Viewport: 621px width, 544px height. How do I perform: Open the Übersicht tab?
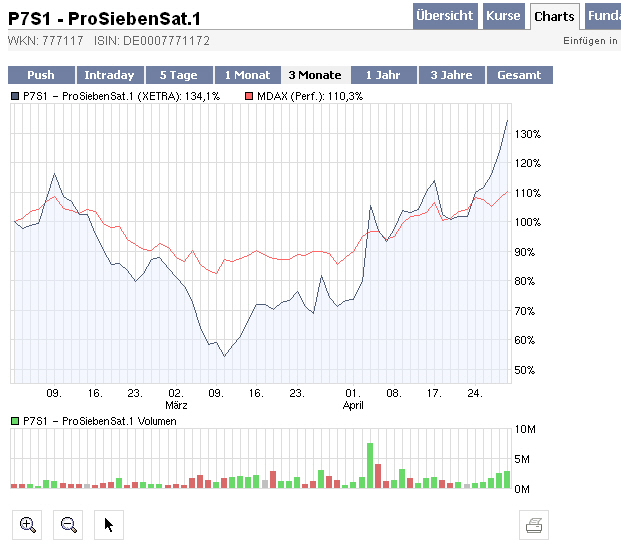(x=445, y=16)
